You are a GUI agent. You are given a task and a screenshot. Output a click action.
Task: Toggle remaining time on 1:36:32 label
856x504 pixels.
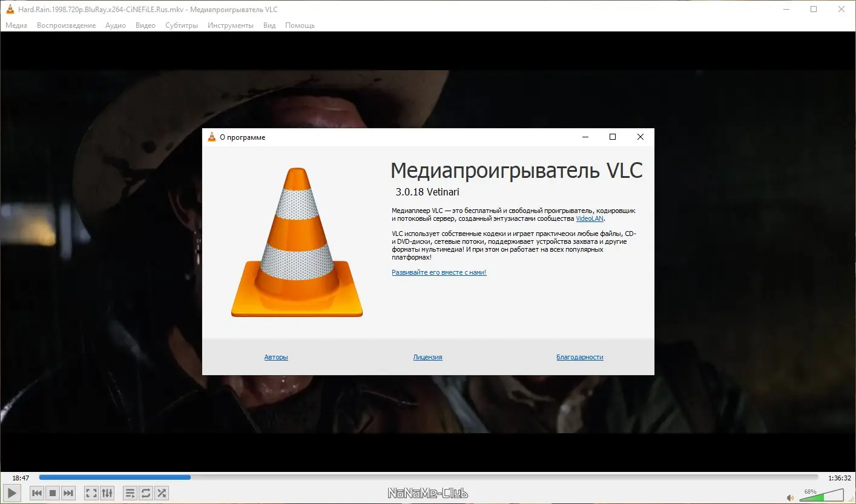tap(840, 478)
